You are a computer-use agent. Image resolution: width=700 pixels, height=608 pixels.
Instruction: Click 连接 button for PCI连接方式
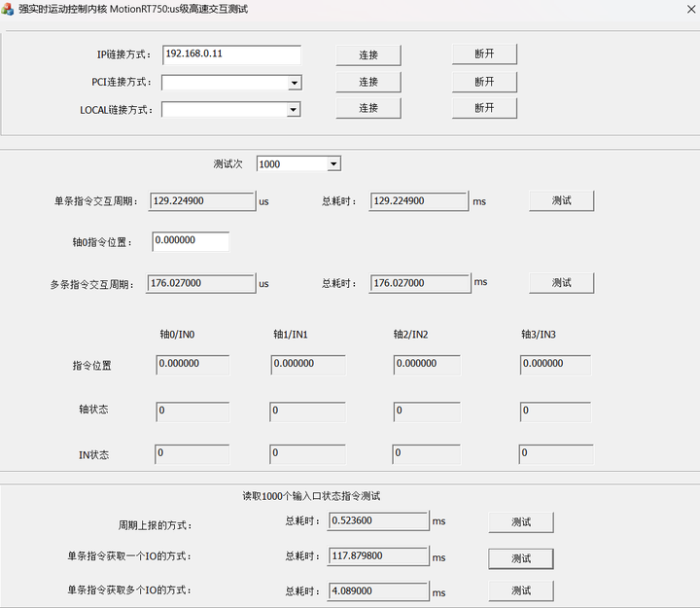[x=368, y=82]
